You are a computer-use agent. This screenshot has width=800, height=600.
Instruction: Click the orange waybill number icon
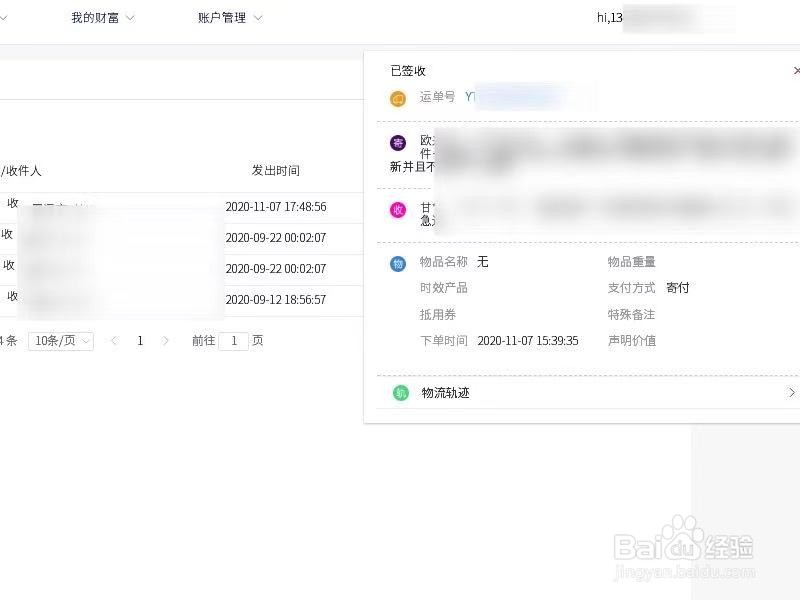399,98
